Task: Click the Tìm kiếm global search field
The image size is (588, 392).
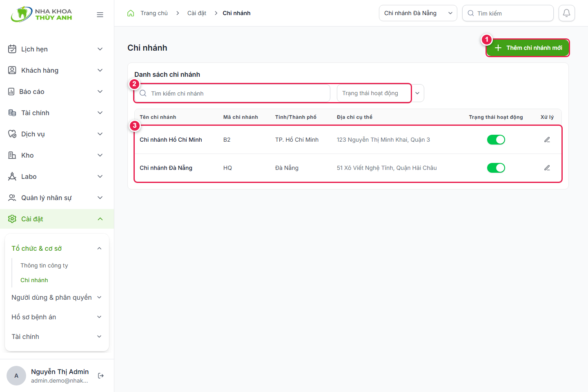Action: (x=508, y=13)
